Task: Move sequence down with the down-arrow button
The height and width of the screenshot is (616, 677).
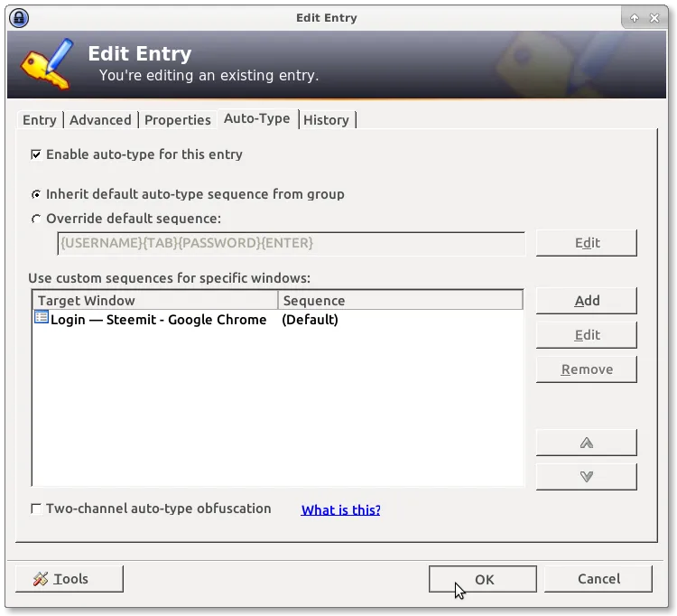Action: click(586, 477)
